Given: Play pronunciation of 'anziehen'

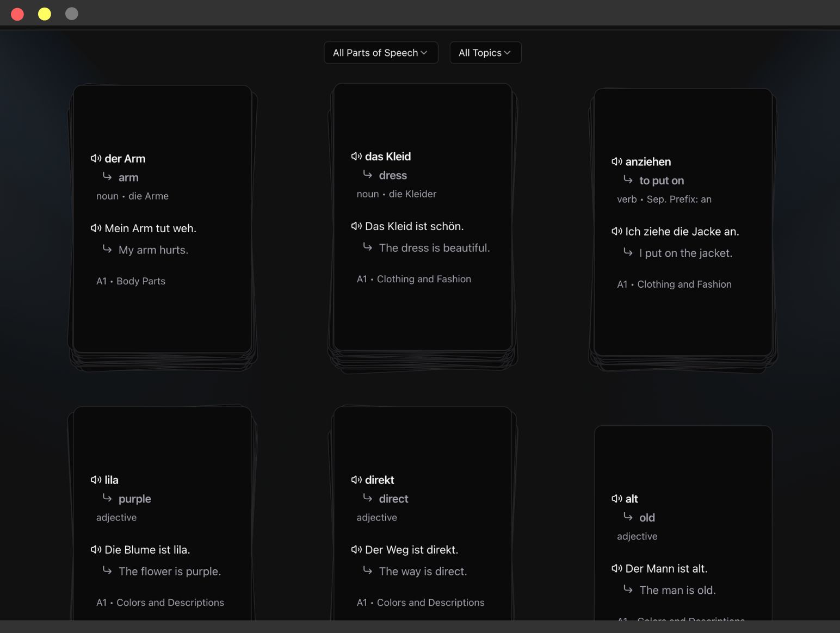Looking at the screenshot, I should point(616,162).
